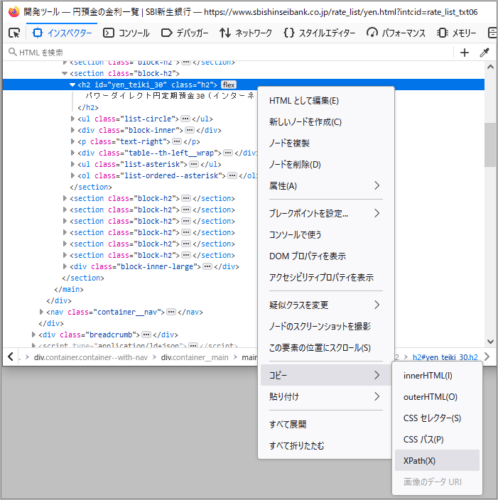Choose コンソールで使う
This screenshot has width=498, height=500.
click(326, 235)
